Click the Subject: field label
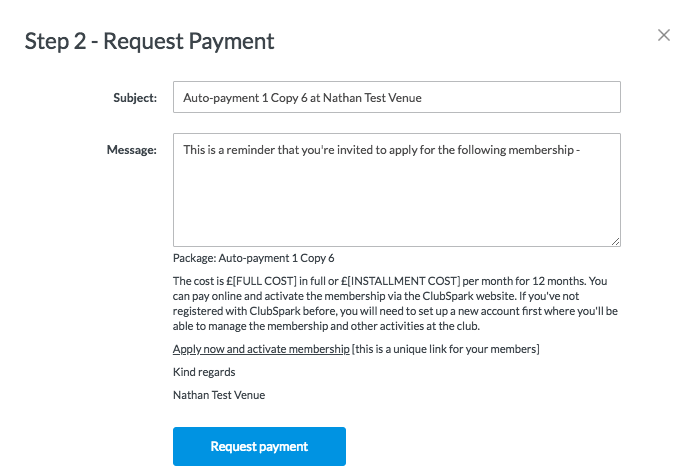Image resolution: width=691 pixels, height=475 pixels. pyautogui.click(x=135, y=97)
